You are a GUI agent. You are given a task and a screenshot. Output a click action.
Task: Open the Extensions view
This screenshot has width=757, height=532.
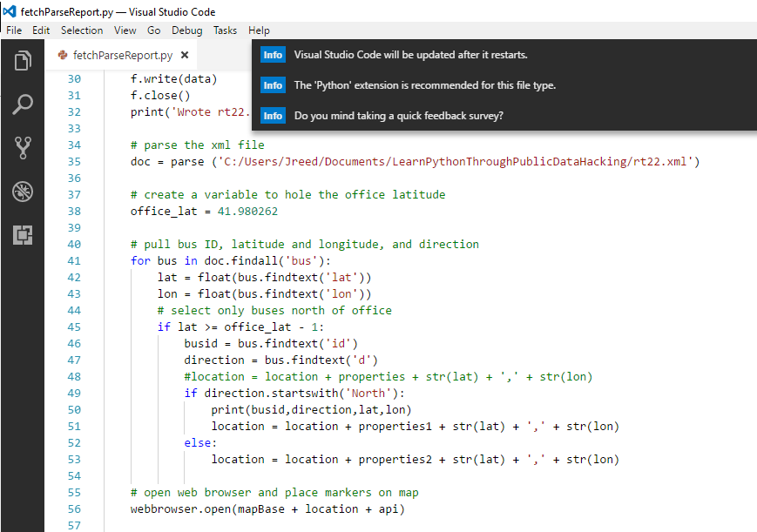23,235
